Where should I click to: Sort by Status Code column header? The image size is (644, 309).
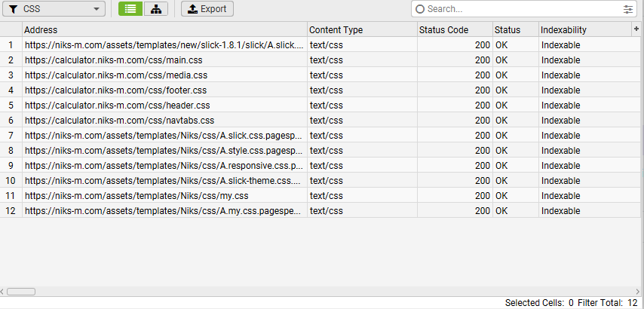[x=454, y=29]
